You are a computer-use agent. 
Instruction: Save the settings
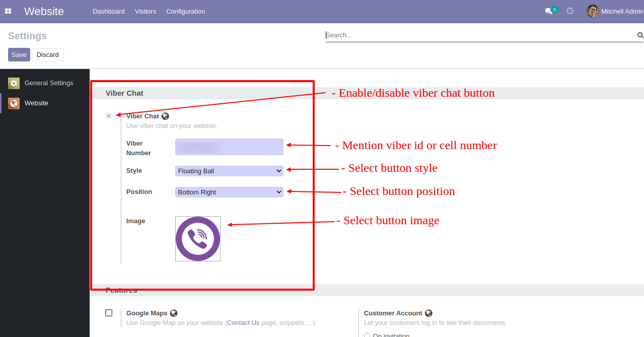(x=19, y=55)
